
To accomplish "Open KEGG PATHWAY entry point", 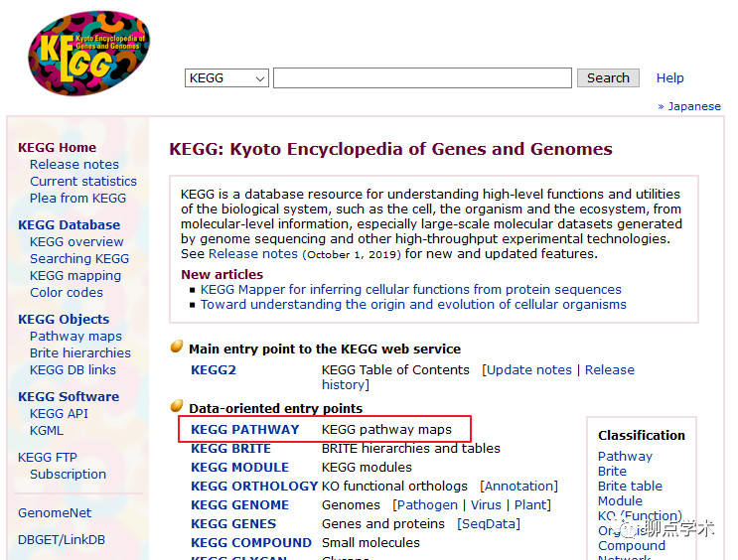I will tap(244, 430).
